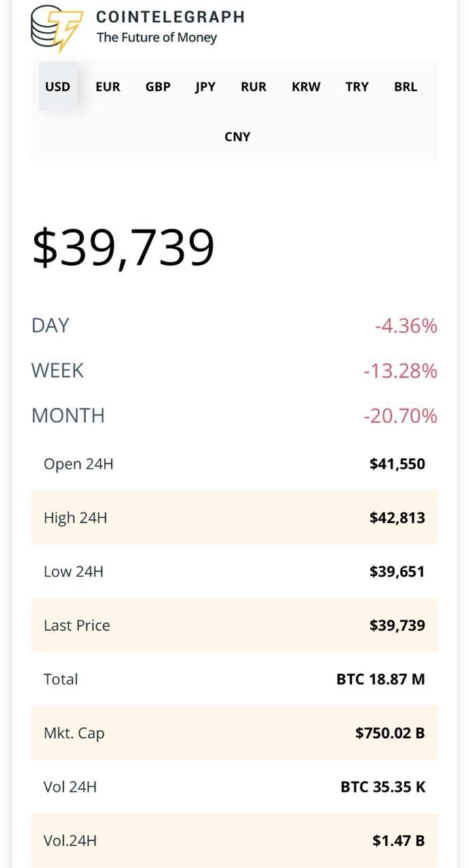469x868 pixels.
Task: Show prices in BRL currency
Action: coord(406,87)
